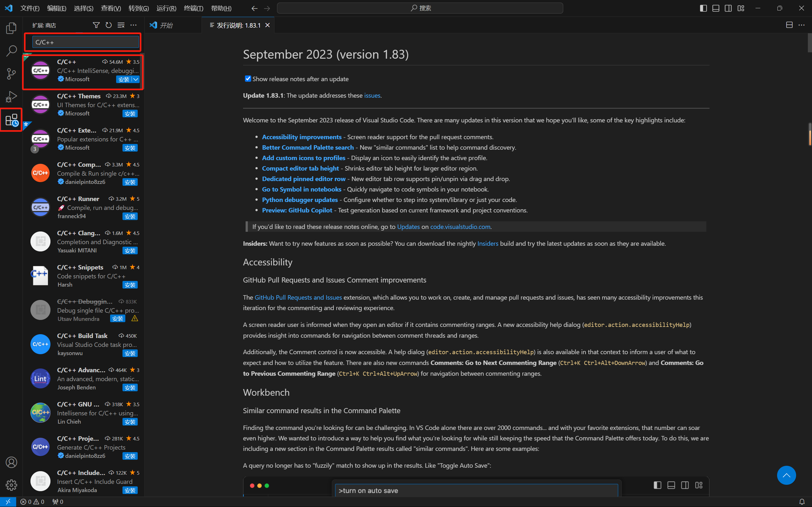This screenshot has height=507, width=812.
Task: Click the filter extensions funnel icon
Action: tap(96, 25)
